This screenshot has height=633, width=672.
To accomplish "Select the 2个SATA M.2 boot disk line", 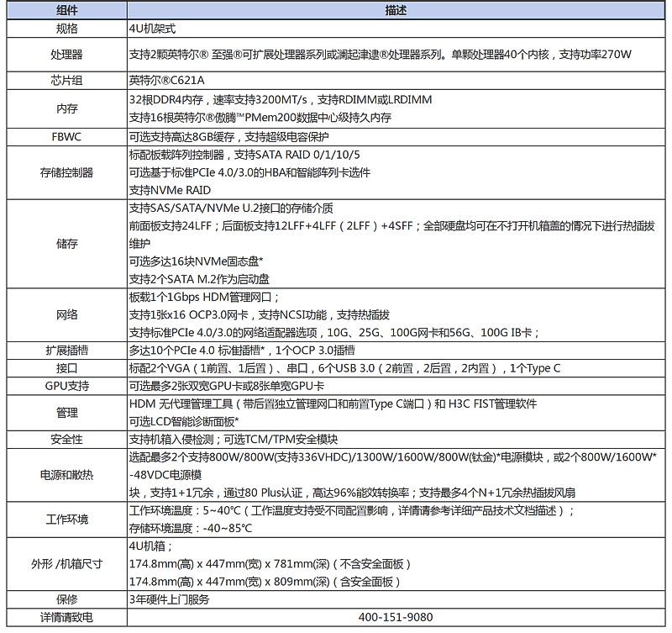I will click(x=199, y=279).
